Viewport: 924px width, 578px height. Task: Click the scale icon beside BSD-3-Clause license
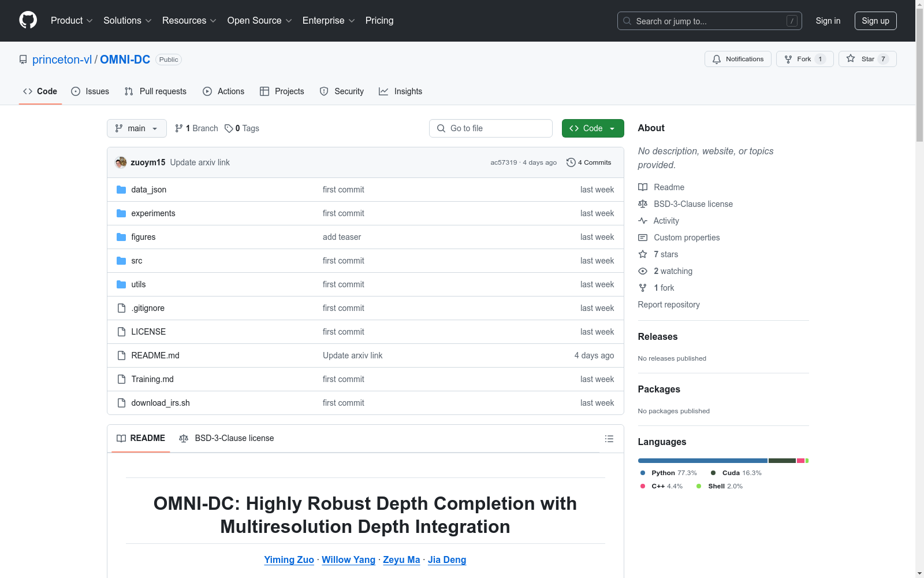tap(643, 204)
